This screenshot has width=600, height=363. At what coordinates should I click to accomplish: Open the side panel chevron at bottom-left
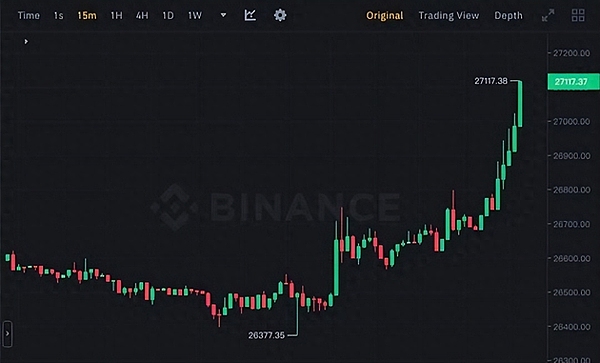click(7, 334)
